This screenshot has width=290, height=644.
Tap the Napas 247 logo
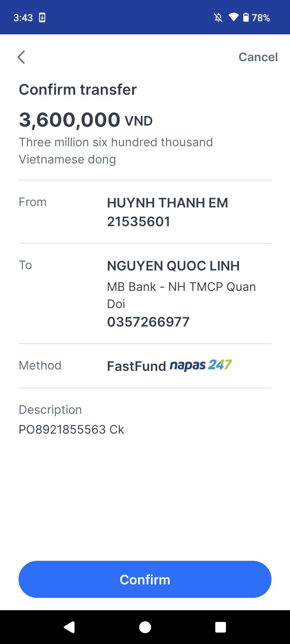201,365
